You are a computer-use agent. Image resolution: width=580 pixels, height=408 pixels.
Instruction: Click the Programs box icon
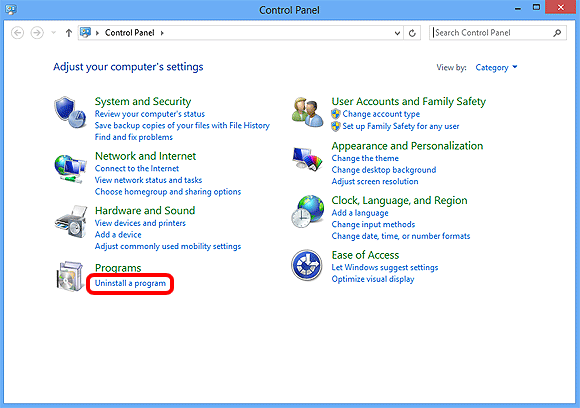tap(70, 276)
